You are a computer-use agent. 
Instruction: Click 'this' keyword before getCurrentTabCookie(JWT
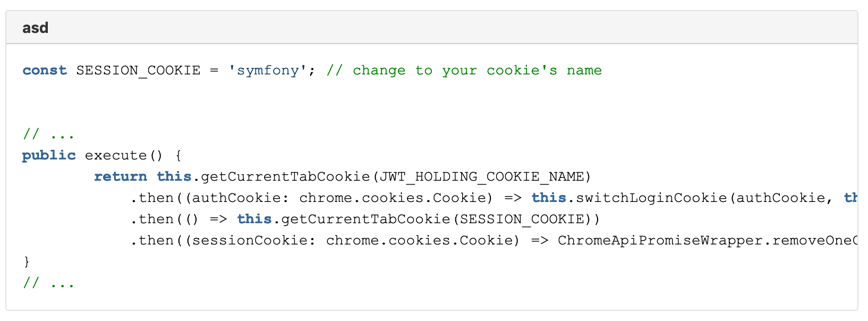click(x=174, y=176)
